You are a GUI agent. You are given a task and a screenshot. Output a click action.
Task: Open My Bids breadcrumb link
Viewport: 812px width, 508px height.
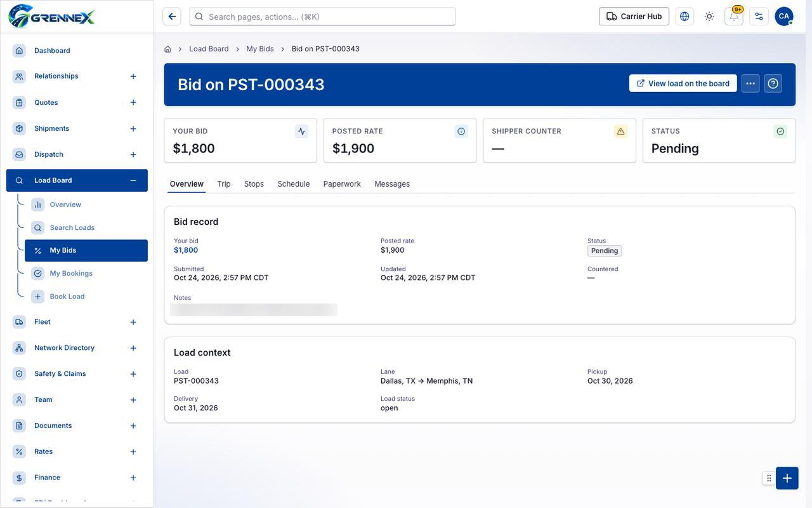coord(260,49)
